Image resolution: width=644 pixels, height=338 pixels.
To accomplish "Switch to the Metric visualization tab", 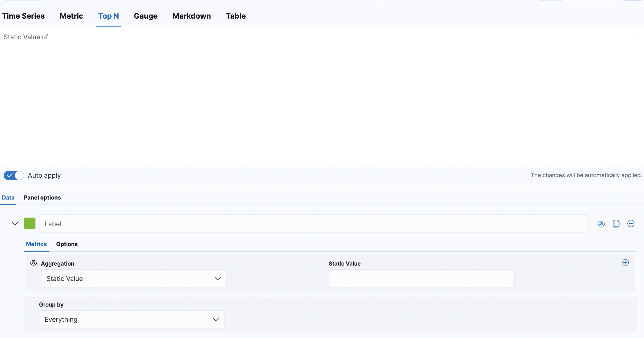I will pyautogui.click(x=71, y=16).
